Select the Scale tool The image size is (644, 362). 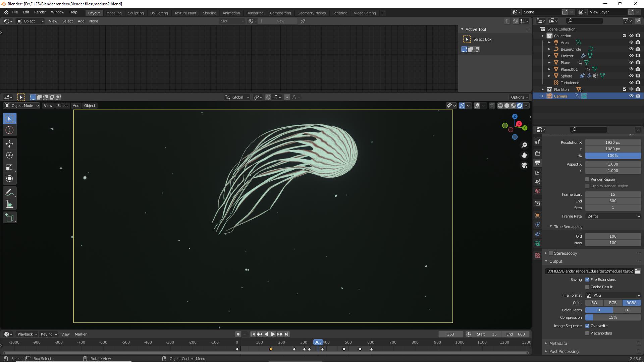(9, 167)
